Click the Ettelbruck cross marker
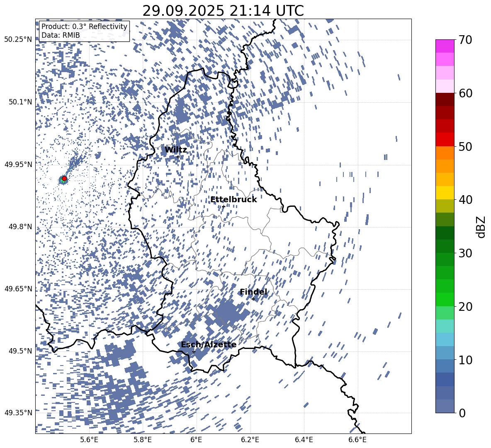Screen dimensions: 491x448 [x=223, y=206]
